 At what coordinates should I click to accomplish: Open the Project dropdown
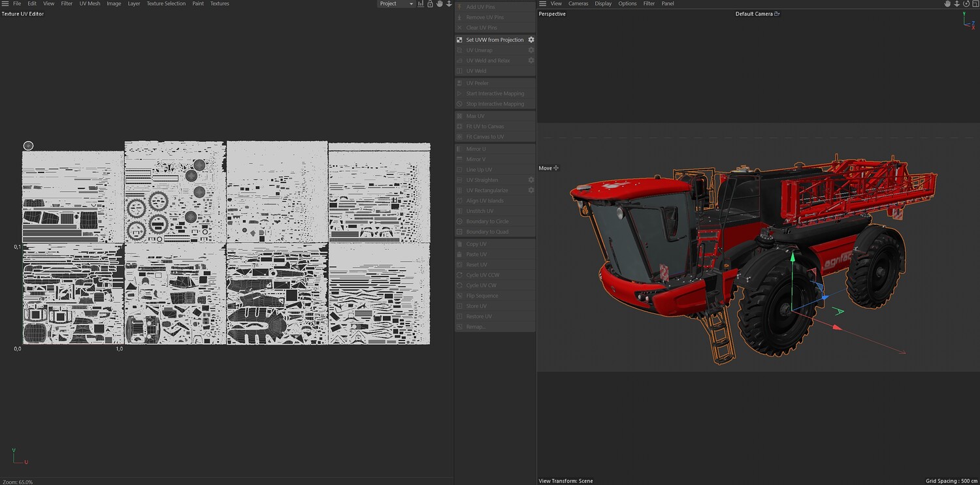pyautogui.click(x=396, y=4)
